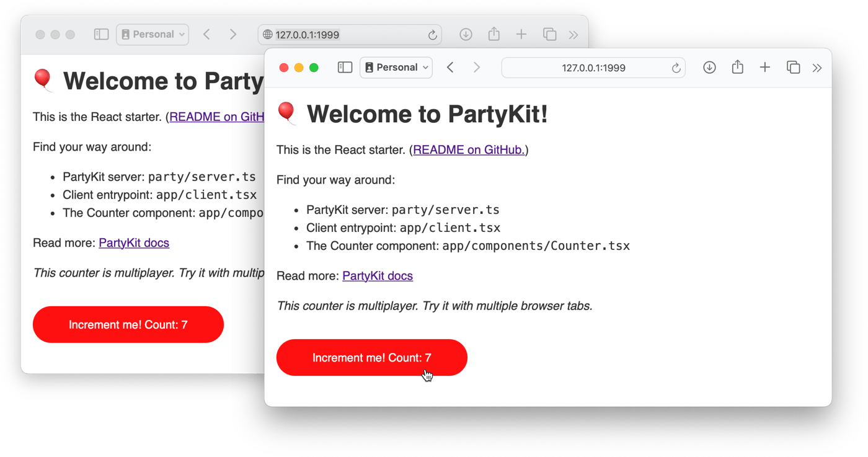Click address bar in back Safari window

pos(349,35)
